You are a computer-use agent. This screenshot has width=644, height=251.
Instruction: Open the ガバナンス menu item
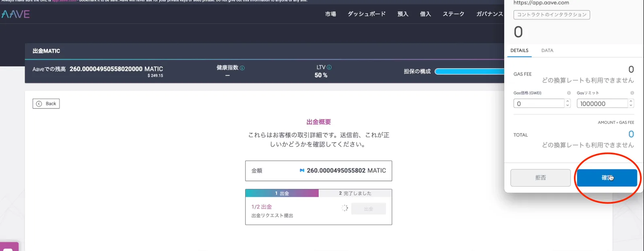pos(490,14)
